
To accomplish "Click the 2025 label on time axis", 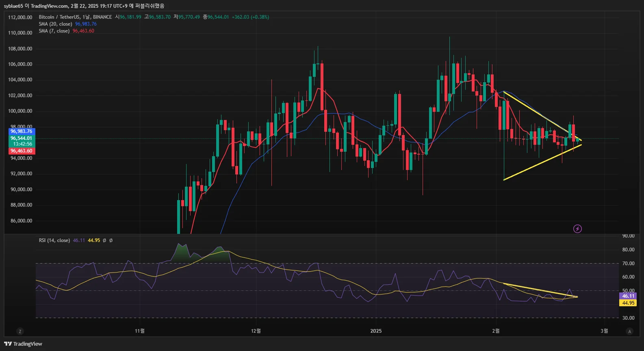I will tap(376, 331).
